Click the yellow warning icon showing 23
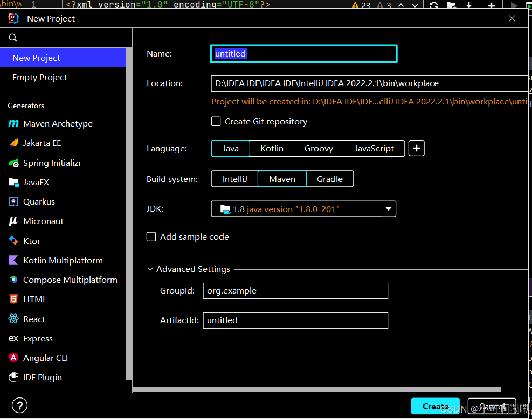 (x=355, y=5)
